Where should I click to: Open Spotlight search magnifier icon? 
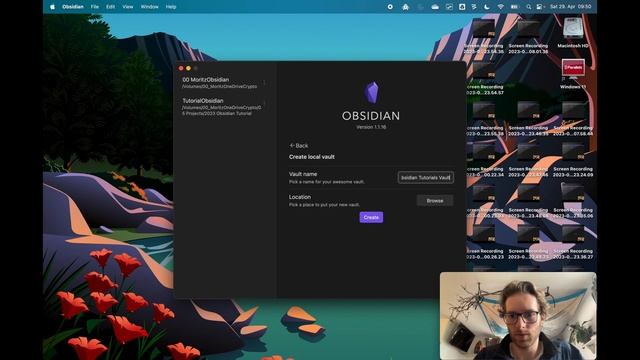coord(529,7)
